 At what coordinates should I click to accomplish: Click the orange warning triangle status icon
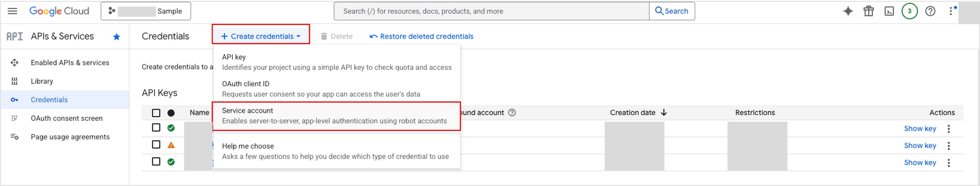(171, 145)
